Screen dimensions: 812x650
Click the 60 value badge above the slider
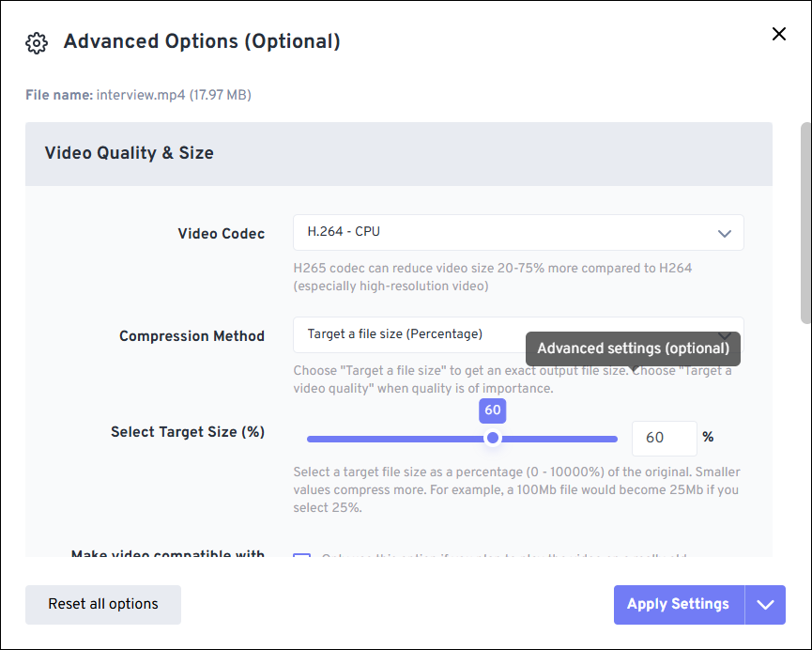[492, 410]
